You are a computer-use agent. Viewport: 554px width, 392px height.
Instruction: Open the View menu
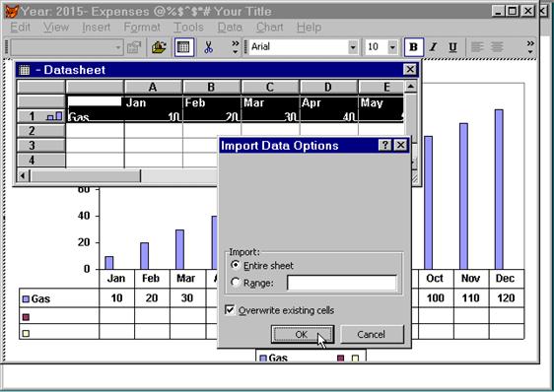(x=56, y=28)
